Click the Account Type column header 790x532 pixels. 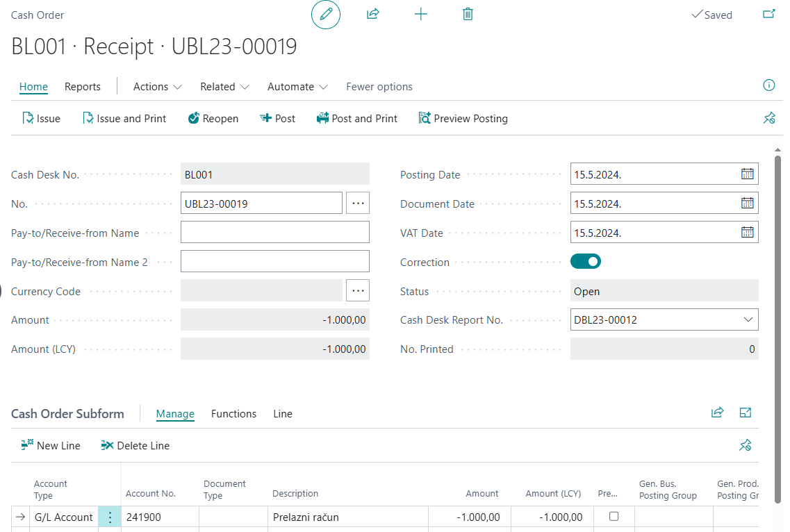tap(50, 489)
